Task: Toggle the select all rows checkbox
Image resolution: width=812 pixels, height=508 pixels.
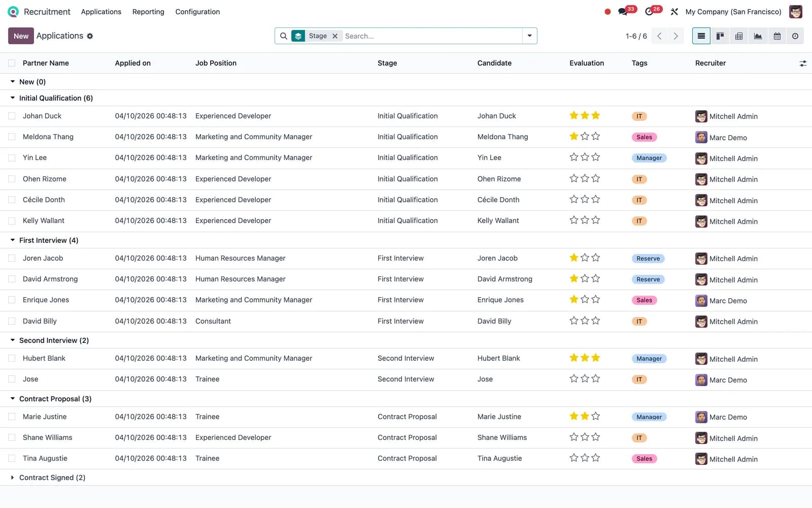Action: [12, 63]
